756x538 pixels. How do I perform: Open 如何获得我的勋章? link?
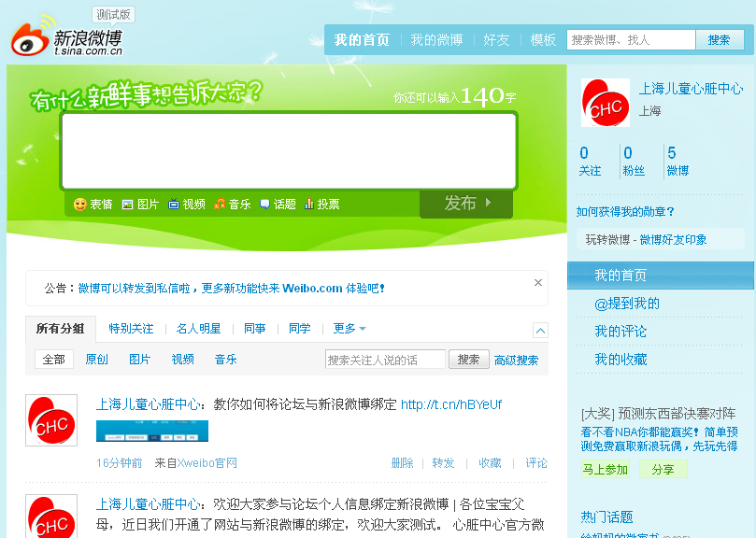point(625,212)
